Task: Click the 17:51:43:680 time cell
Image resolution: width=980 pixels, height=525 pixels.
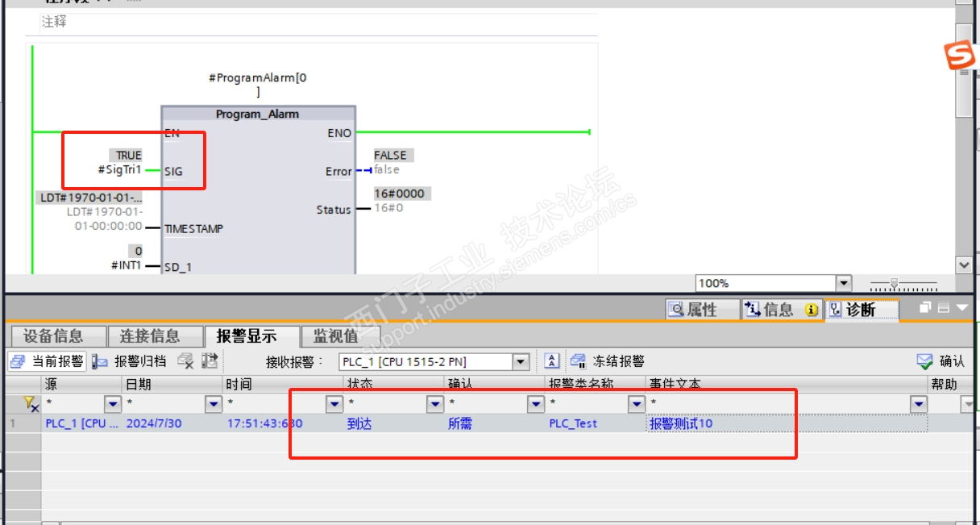Action: point(264,423)
